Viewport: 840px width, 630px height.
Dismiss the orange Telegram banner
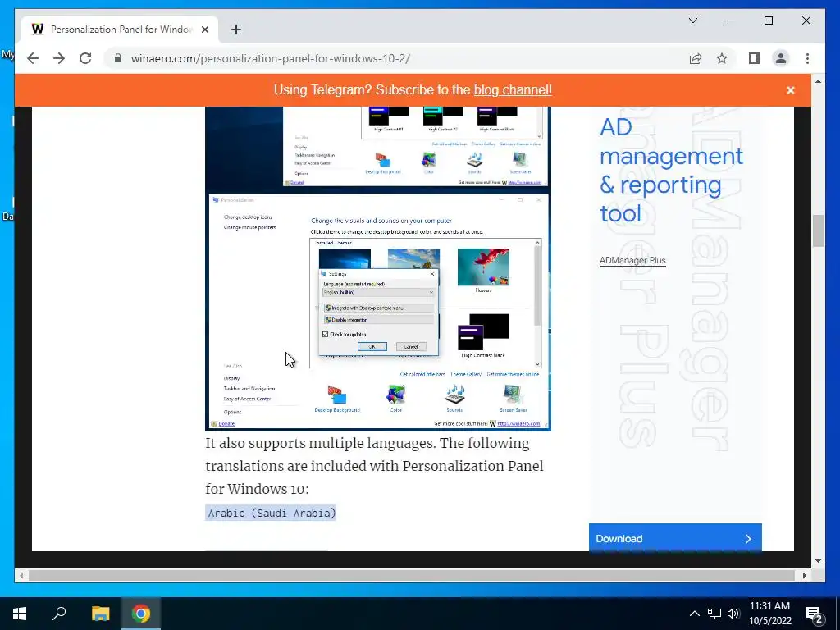790,90
